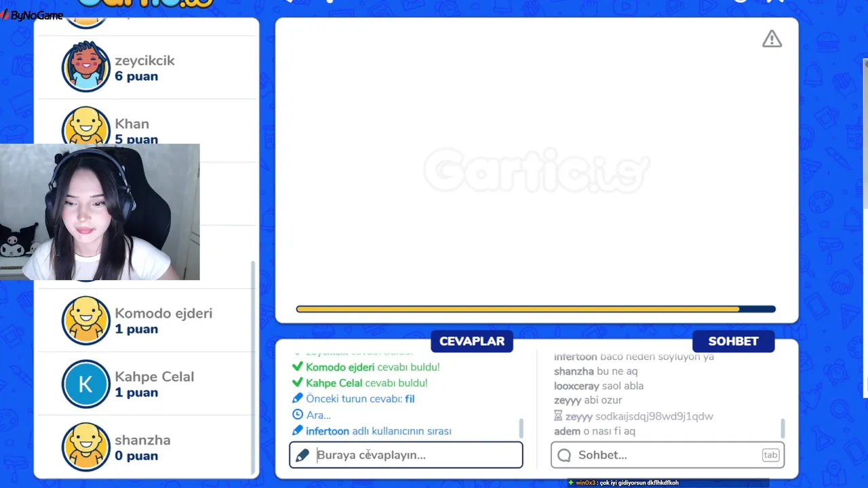Click zeycikcik's 6 puan score
Image resolution: width=868 pixels, height=488 pixels.
pyautogui.click(x=136, y=77)
